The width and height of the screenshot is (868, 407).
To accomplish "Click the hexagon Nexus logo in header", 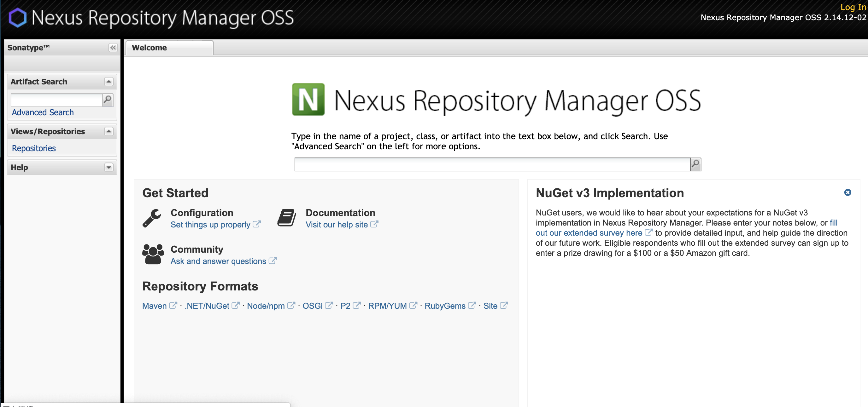I will (18, 18).
